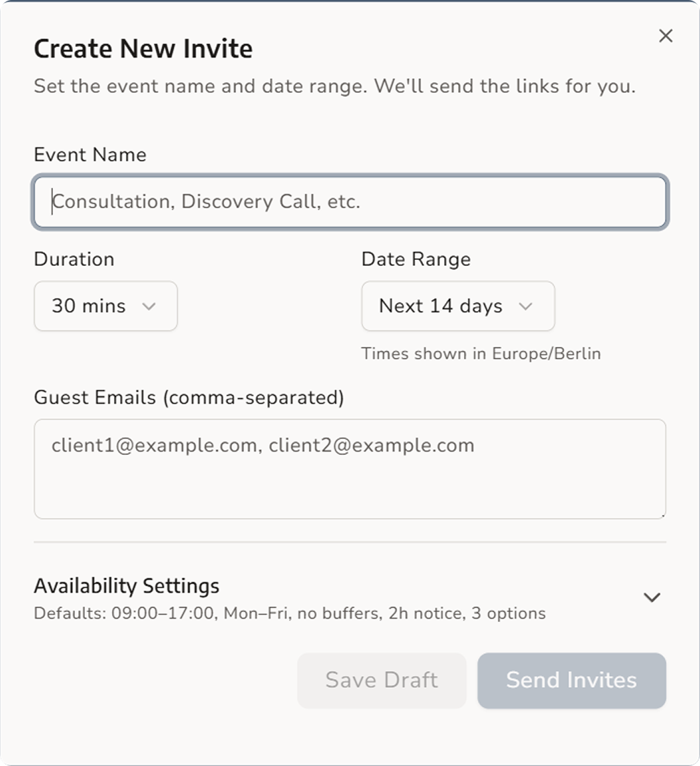Click the Duration dropdown chevron arrow
The height and width of the screenshot is (766, 700).
coord(149,306)
